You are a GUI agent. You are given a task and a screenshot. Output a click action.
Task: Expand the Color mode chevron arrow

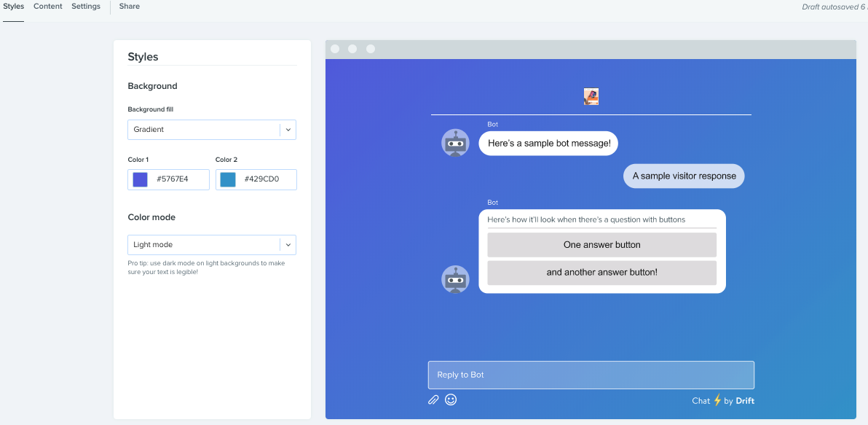click(288, 245)
